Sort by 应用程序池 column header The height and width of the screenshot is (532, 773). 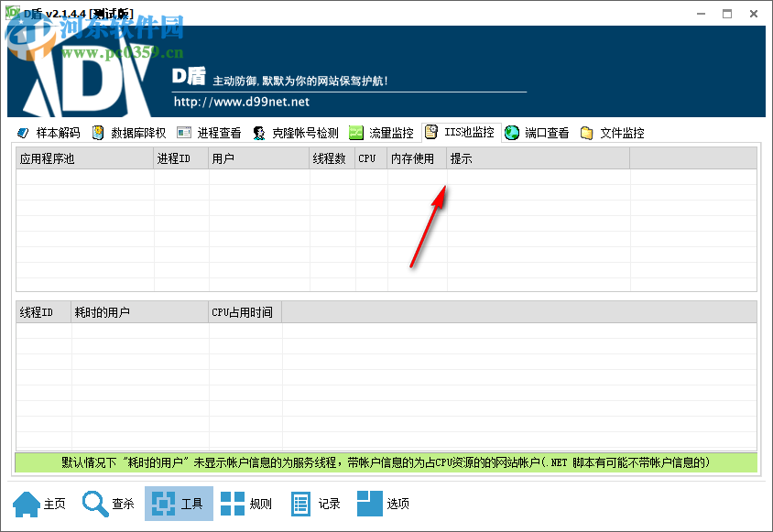[x=85, y=158]
